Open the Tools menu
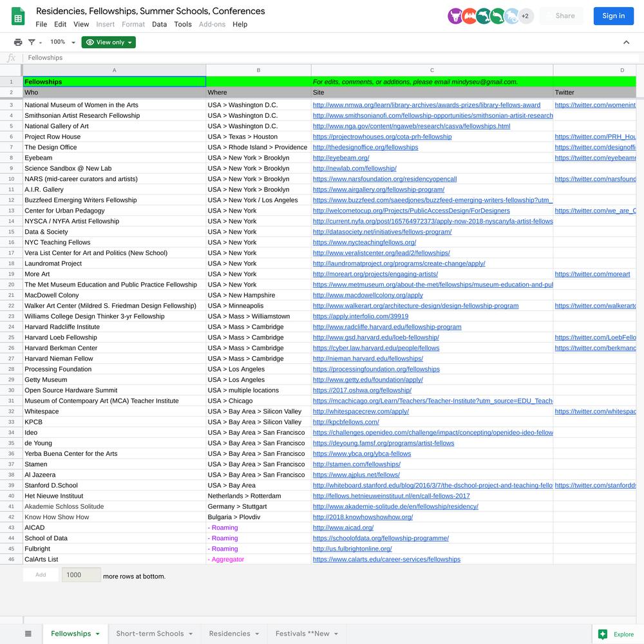This screenshot has width=644, height=644. [183, 24]
